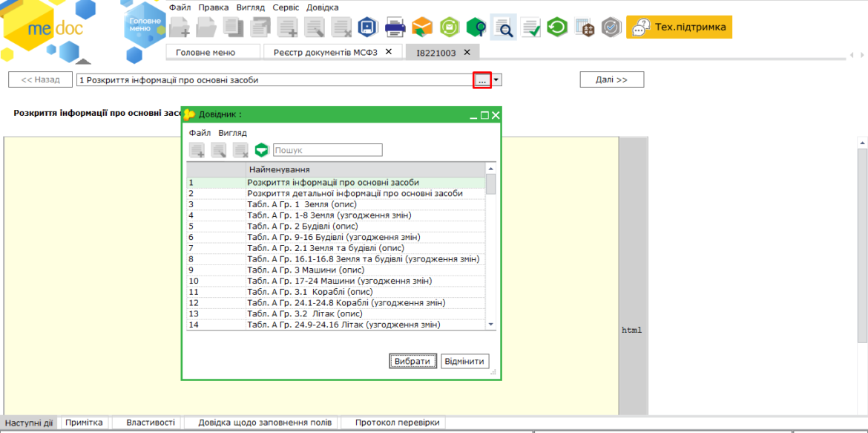Click the add row icon in main toolbar
The image size is (868, 433).
coord(287,27)
